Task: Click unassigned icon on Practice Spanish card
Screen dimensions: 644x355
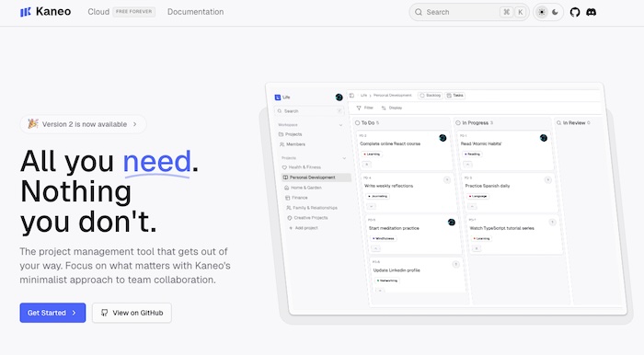Action: click(548, 179)
